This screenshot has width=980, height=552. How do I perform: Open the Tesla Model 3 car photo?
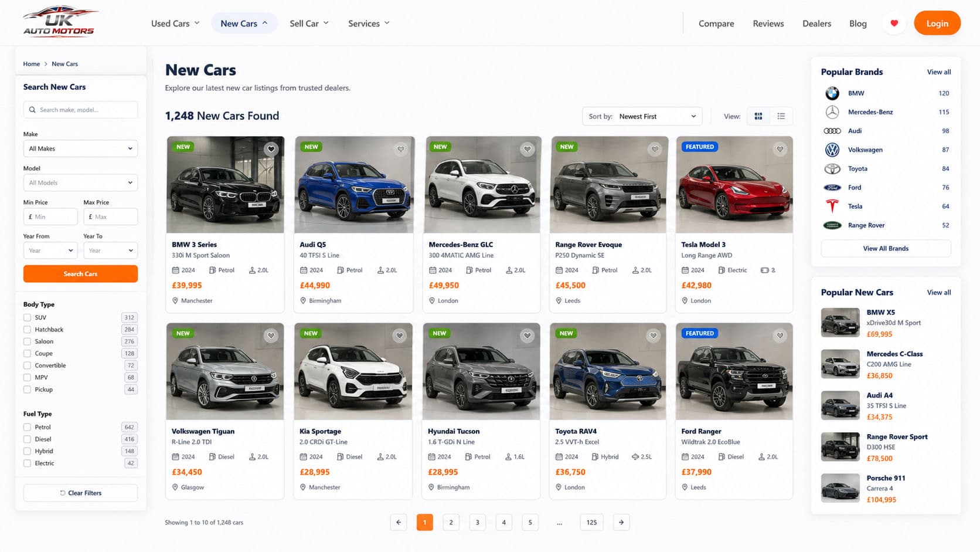(734, 185)
